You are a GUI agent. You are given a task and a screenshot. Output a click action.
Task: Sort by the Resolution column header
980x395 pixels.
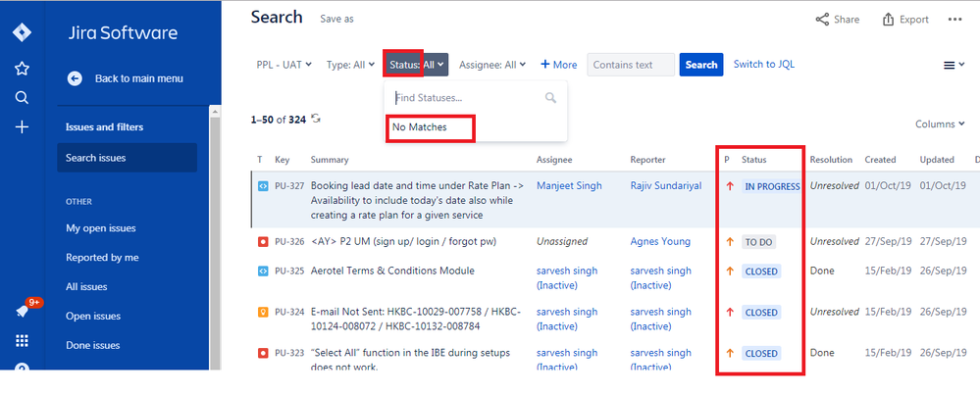[x=831, y=160]
